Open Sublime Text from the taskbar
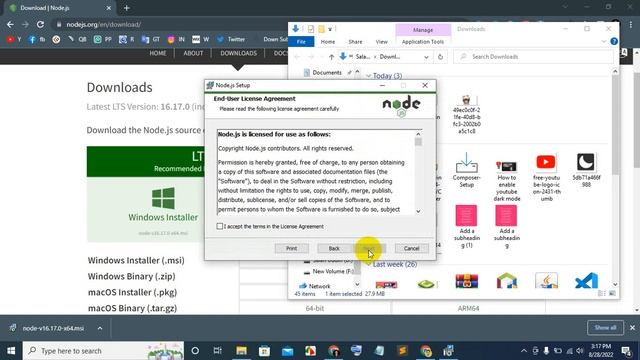 click(x=402, y=351)
